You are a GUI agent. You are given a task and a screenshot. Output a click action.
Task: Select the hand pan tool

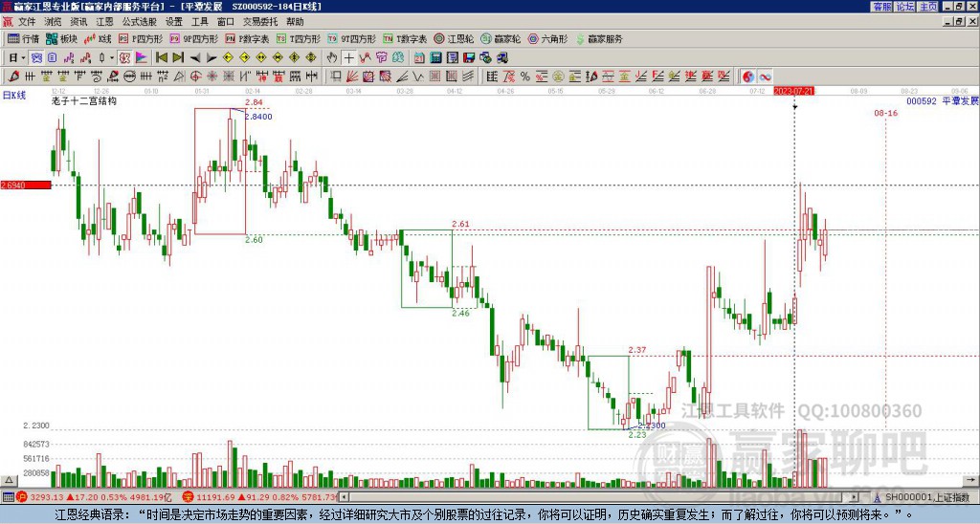click(332, 58)
